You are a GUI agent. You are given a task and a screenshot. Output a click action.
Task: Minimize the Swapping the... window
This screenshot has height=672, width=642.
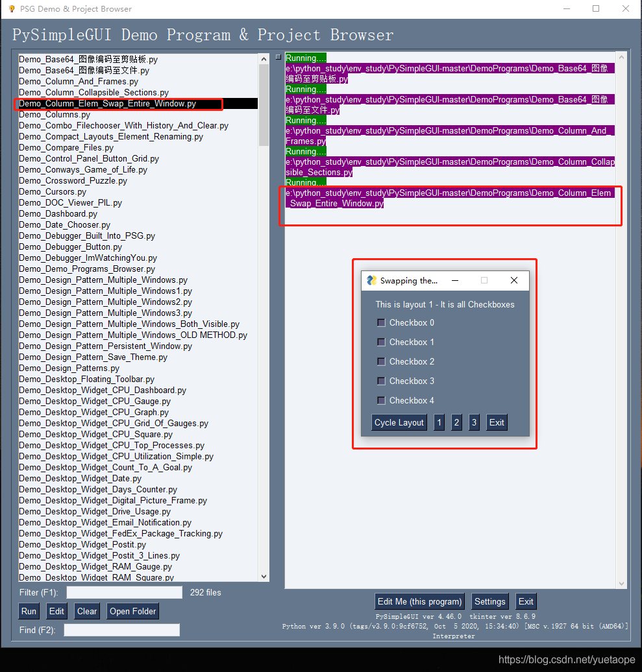pyautogui.click(x=455, y=280)
